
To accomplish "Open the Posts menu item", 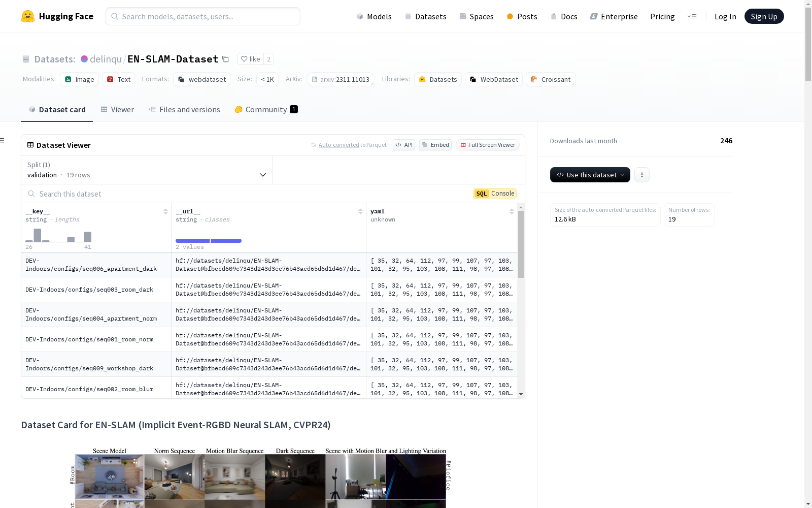I will point(522,16).
